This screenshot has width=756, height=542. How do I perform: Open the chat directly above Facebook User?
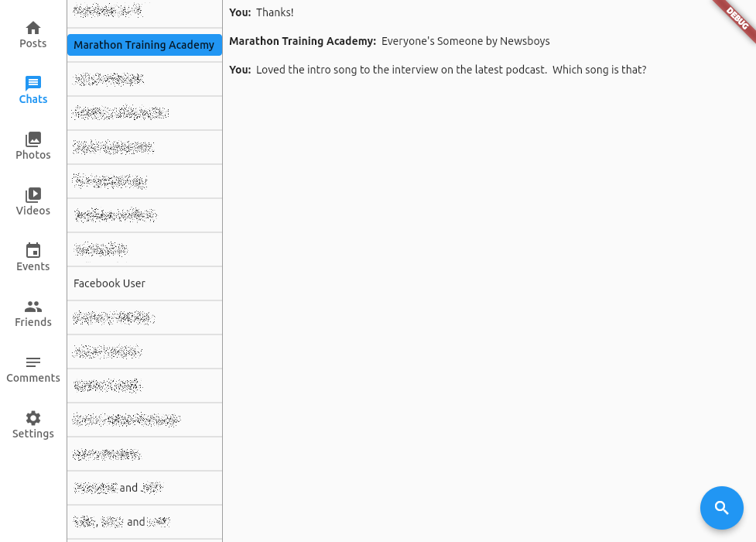(x=144, y=249)
